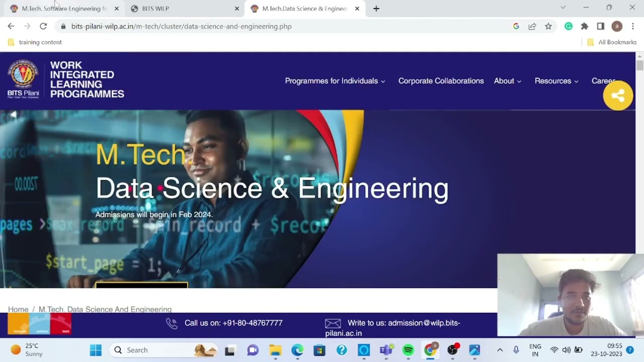This screenshot has width=644, height=362.
Task: Close the BITS WILP tab
Action: (x=237, y=9)
